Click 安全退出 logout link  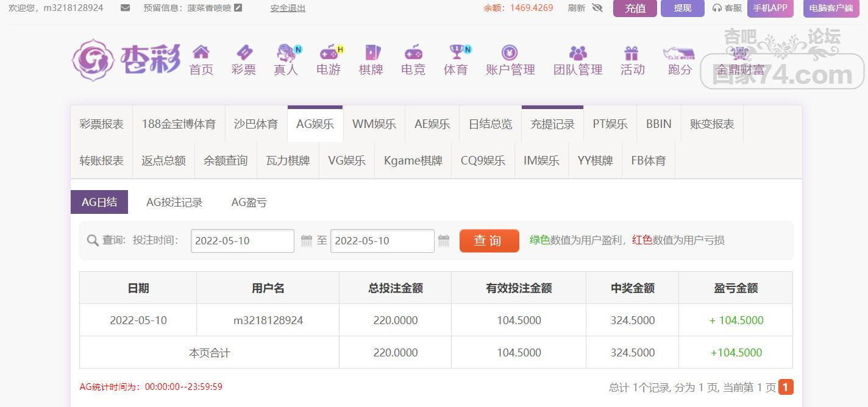288,8
